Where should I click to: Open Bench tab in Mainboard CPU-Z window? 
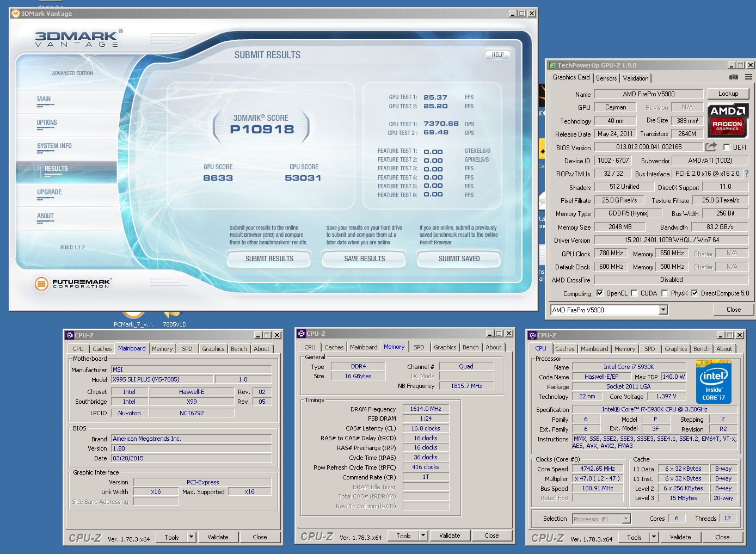[x=238, y=349]
